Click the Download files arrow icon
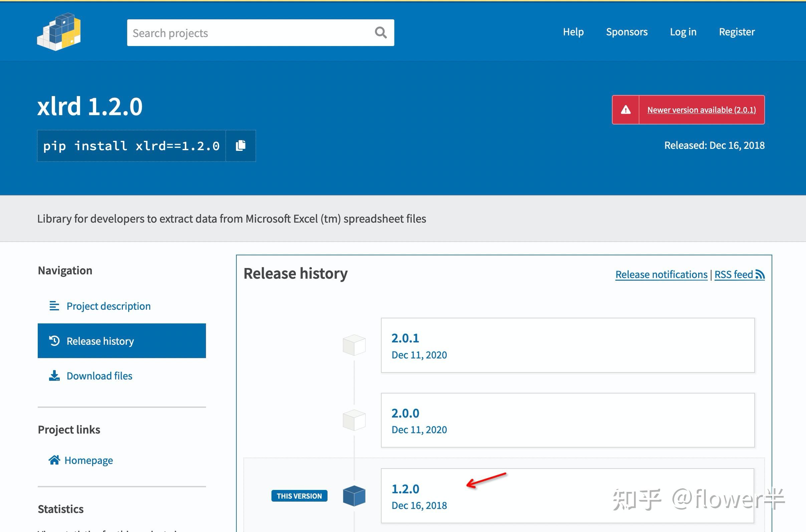 [54, 375]
